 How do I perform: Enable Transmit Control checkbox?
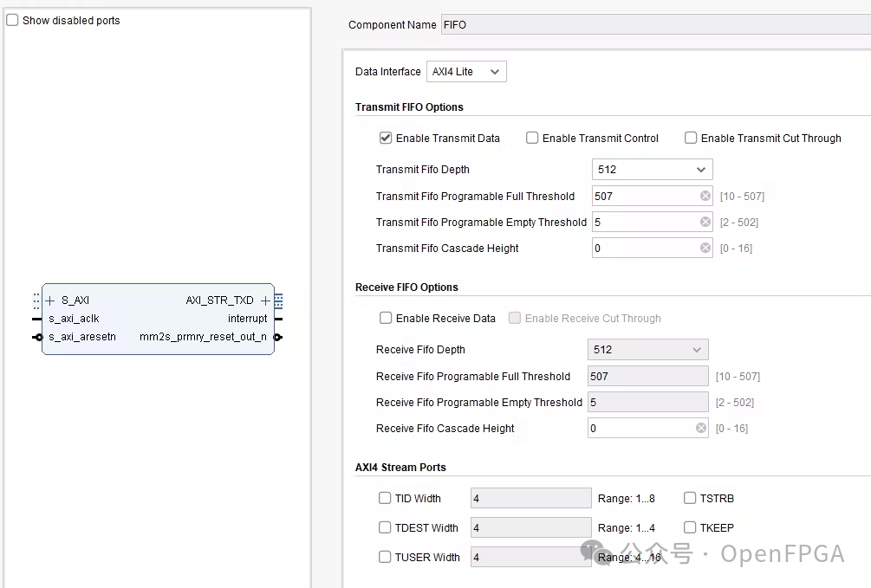(532, 138)
